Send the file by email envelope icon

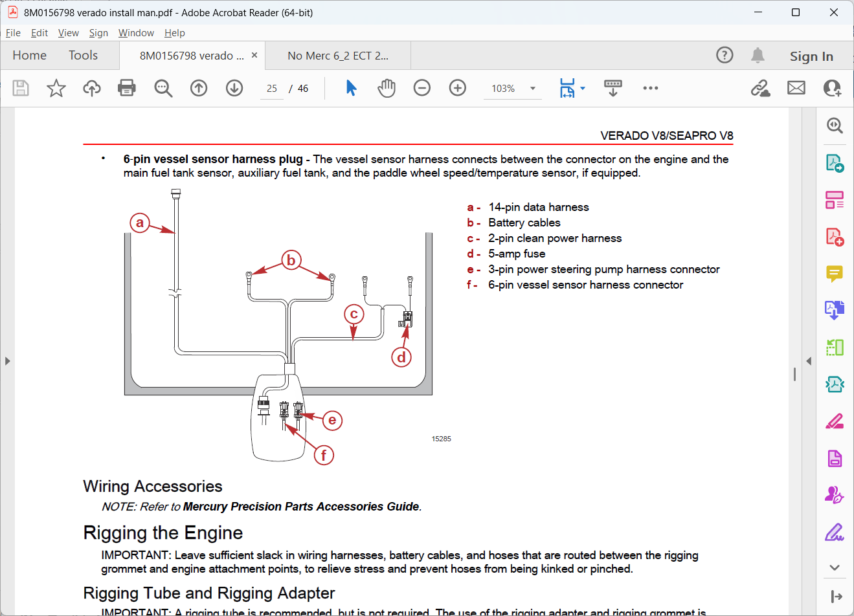[796, 88]
